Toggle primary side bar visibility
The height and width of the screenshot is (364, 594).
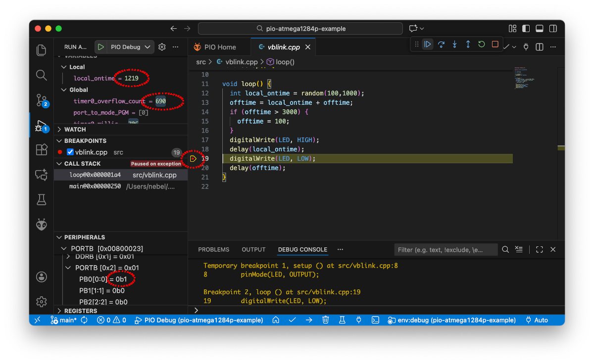(526, 29)
